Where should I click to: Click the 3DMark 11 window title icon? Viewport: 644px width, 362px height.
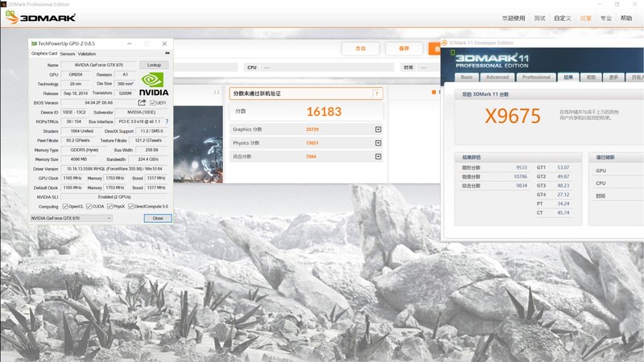pyautogui.click(x=444, y=43)
